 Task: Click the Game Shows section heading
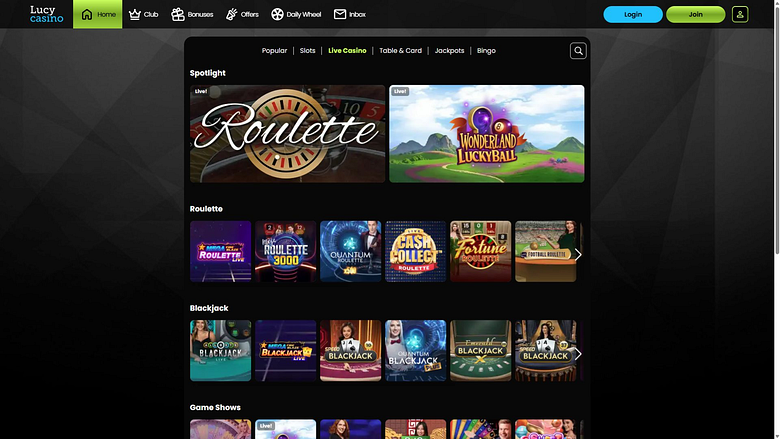[215, 407]
